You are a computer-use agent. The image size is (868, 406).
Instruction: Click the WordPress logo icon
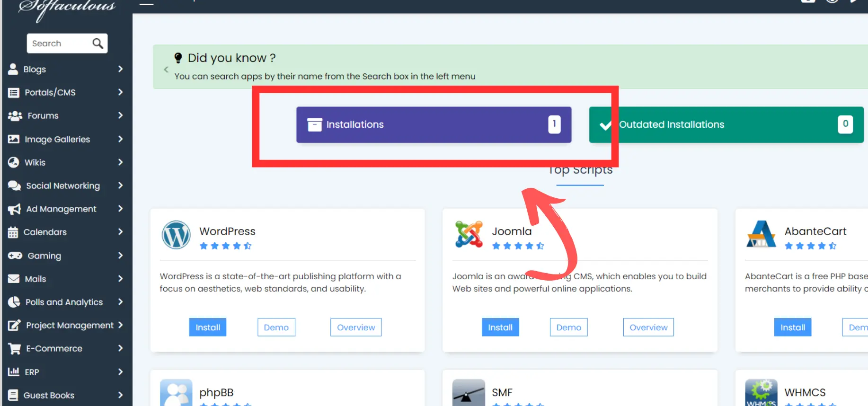click(176, 235)
